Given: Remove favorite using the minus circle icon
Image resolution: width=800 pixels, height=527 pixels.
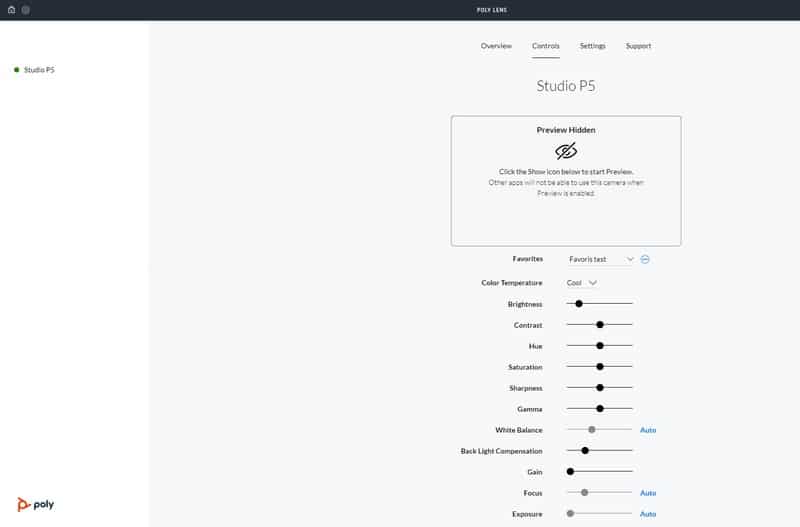Looking at the screenshot, I should pos(645,259).
